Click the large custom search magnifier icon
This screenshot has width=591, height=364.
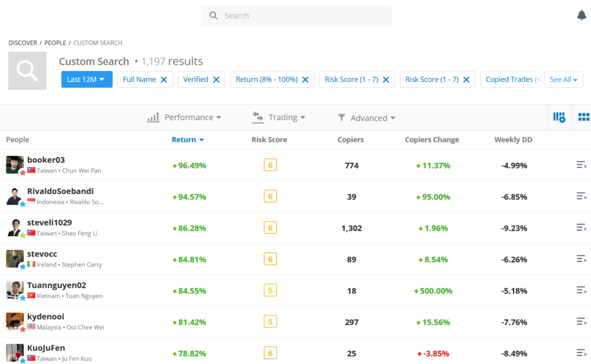click(x=27, y=70)
